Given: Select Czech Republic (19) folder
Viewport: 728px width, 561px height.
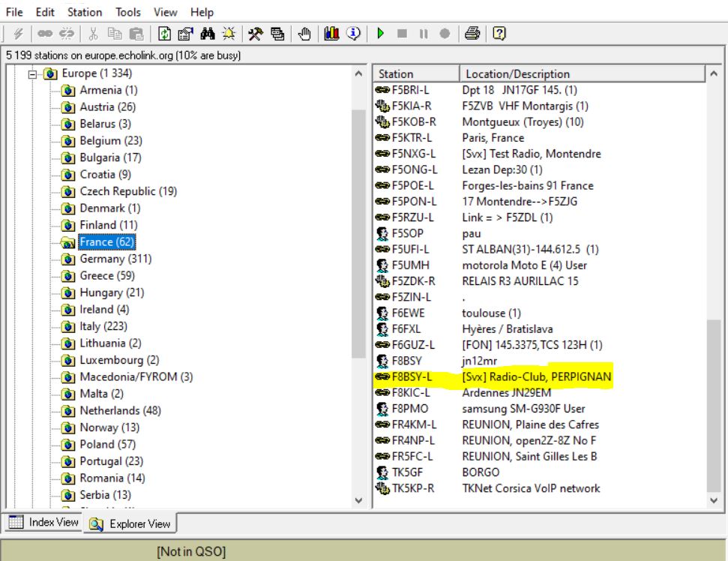Looking at the screenshot, I should click(x=128, y=191).
